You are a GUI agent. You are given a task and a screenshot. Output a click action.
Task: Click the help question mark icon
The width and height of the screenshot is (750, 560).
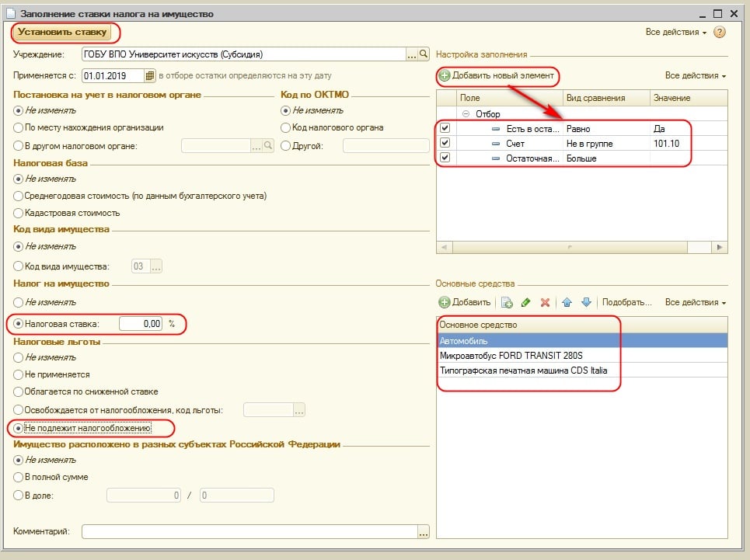pyautogui.click(x=720, y=33)
